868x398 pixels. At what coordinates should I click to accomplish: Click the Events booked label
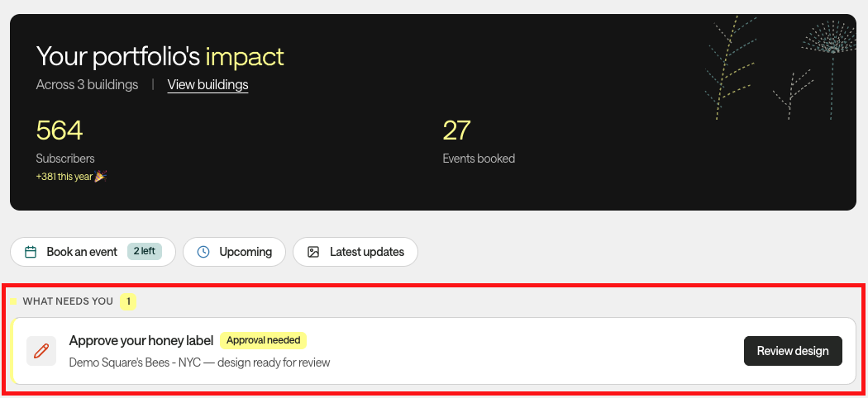(479, 159)
